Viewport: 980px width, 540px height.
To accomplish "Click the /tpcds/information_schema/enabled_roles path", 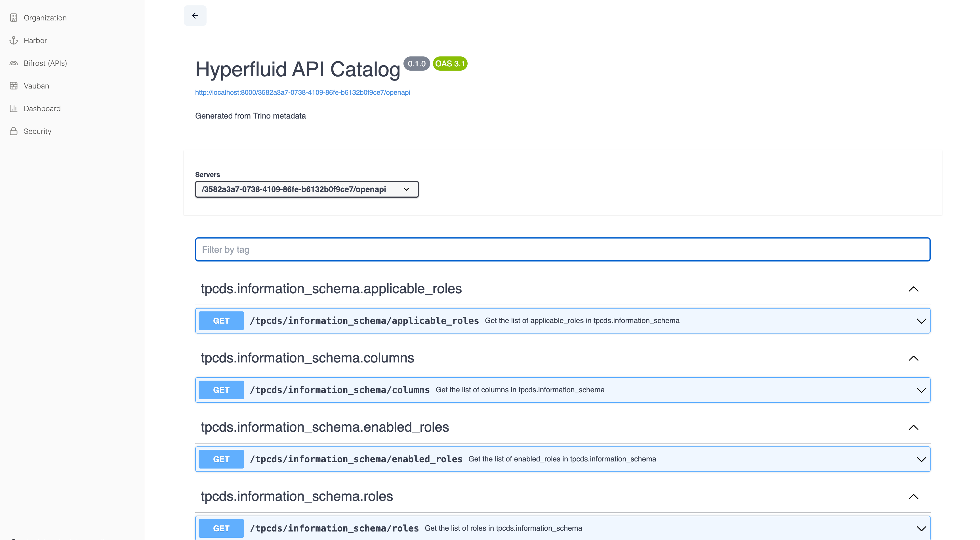I will [356, 459].
